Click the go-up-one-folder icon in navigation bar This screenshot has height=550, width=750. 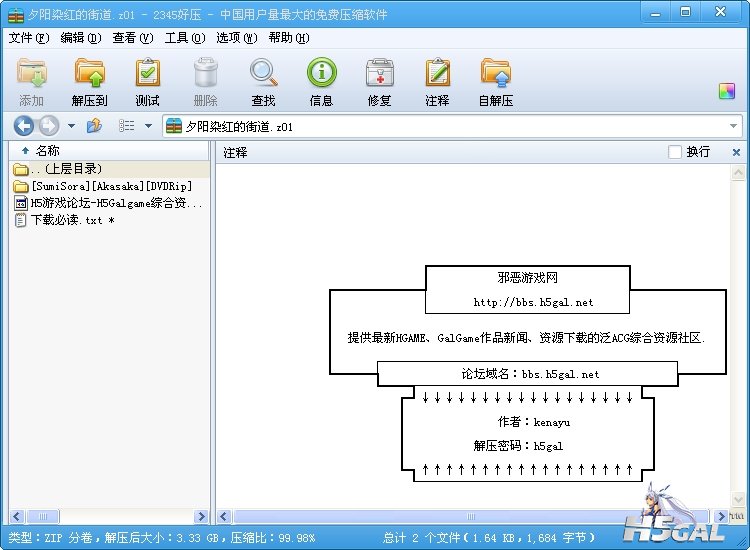click(94, 126)
